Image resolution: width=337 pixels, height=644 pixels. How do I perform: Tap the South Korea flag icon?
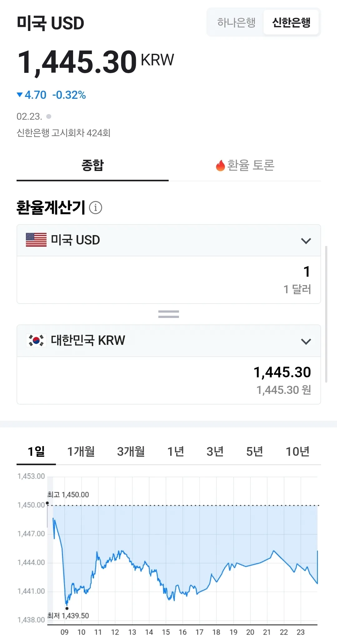[x=36, y=340]
